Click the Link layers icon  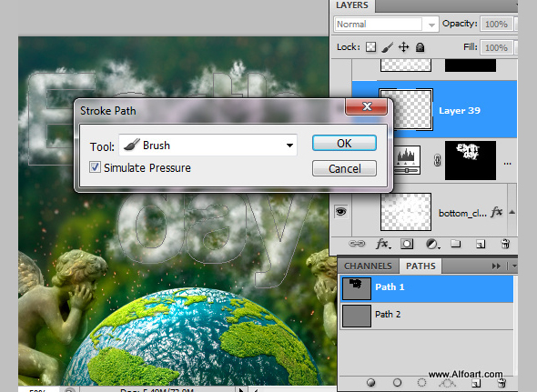coord(357,244)
